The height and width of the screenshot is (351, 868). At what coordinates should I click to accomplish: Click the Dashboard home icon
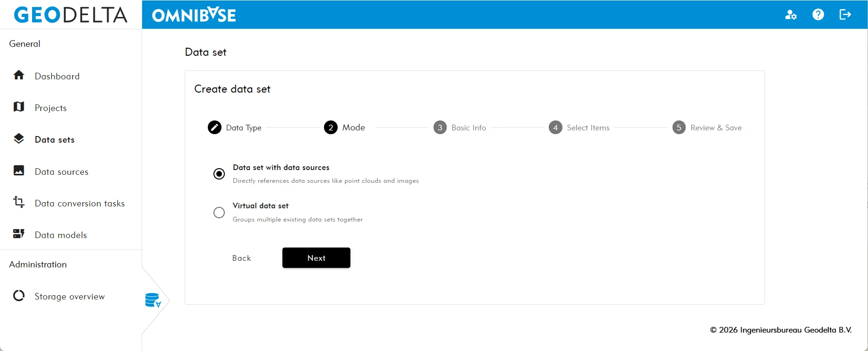19,76
